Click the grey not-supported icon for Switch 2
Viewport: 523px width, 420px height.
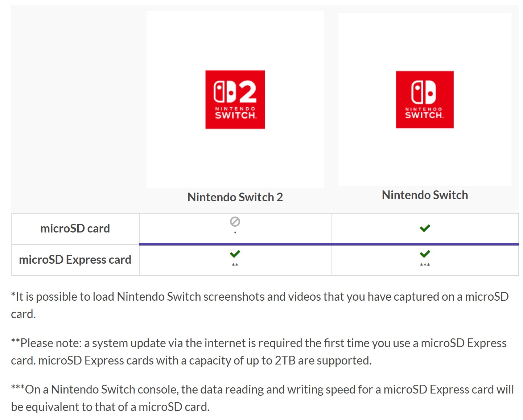pos(235,221)
